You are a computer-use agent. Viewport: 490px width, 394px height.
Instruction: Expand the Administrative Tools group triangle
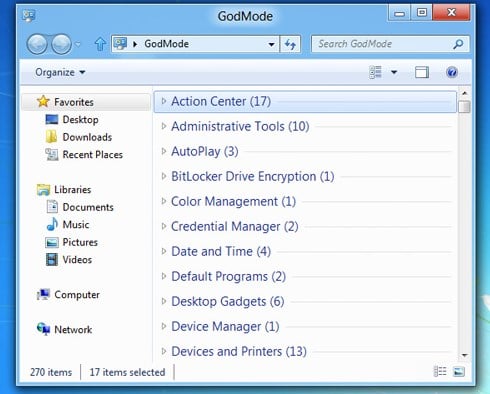click(x=164, y=126)
